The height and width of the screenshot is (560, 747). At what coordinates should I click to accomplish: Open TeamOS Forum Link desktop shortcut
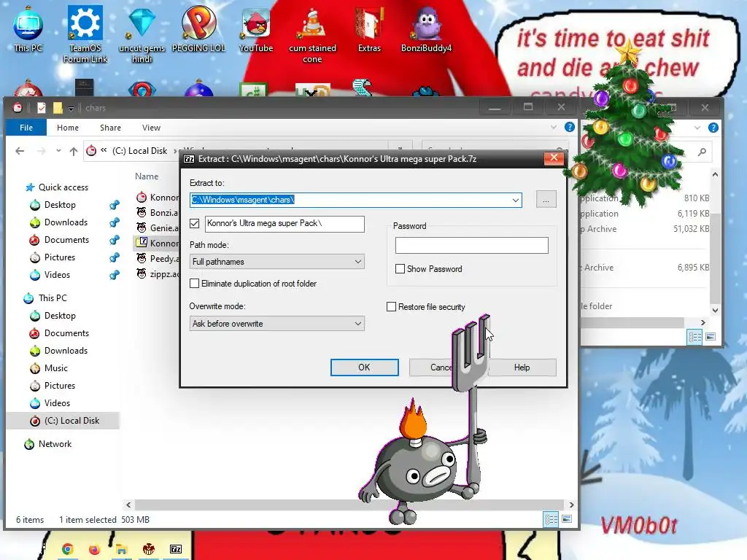[x=85, y=34]
